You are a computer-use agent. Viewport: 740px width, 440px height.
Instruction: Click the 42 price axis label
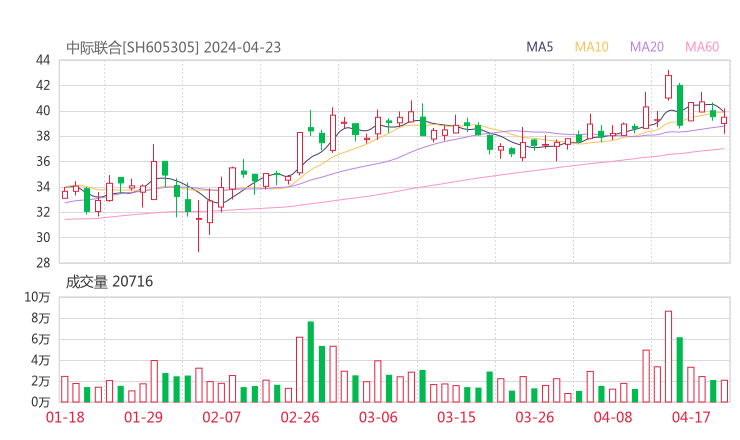tap(43, 85)
